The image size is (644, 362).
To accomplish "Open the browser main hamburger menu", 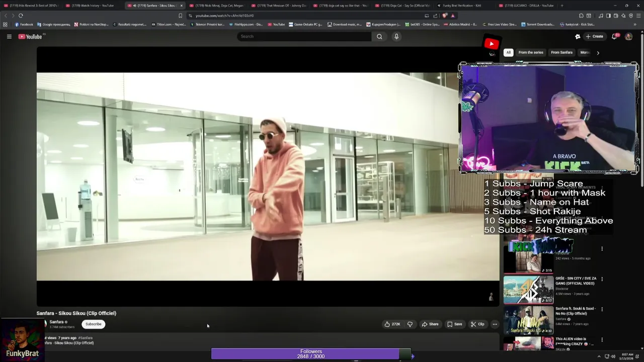I will (x=638, y=16).
